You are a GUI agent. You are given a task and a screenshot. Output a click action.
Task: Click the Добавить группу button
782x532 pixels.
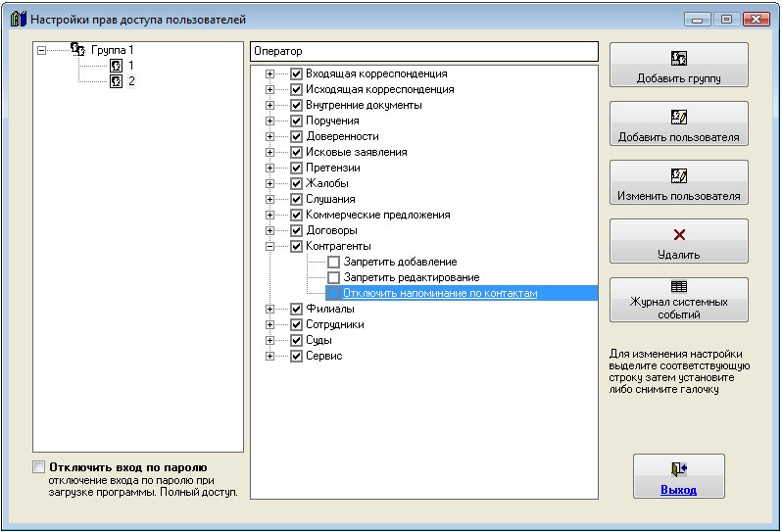(679, 65)
